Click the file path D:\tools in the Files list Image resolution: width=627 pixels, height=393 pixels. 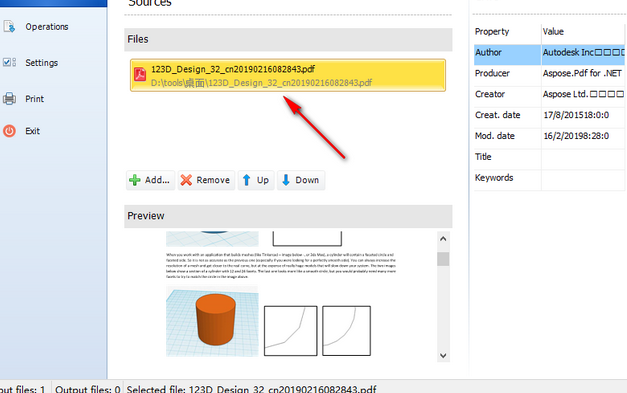262,83
